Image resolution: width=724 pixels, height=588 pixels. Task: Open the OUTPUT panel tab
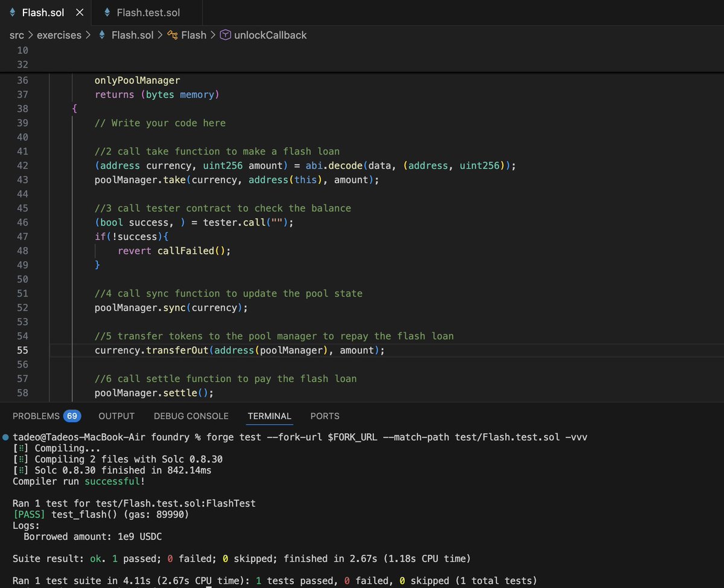point(116,416)
